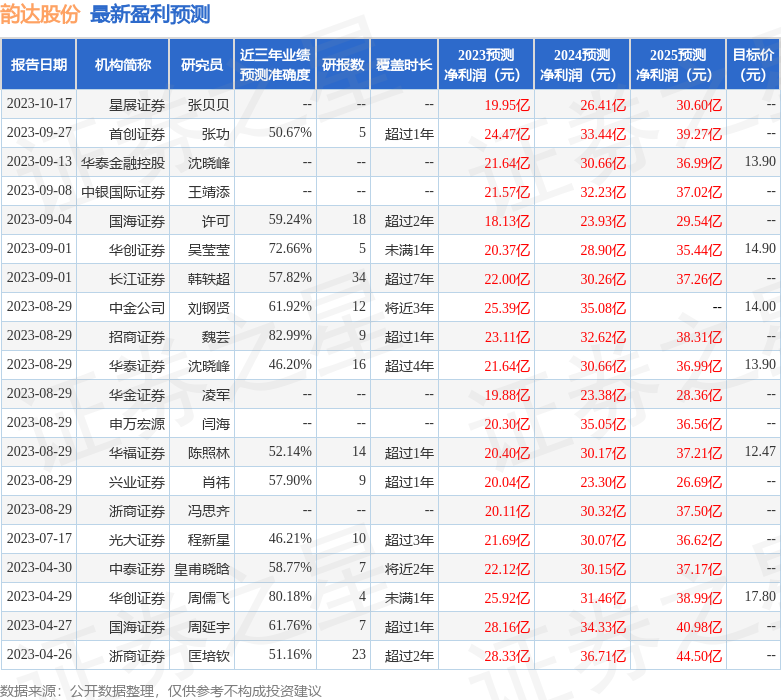Click coverage 超过4年
This screenshot has width=781, height=700.
point(409,366)
